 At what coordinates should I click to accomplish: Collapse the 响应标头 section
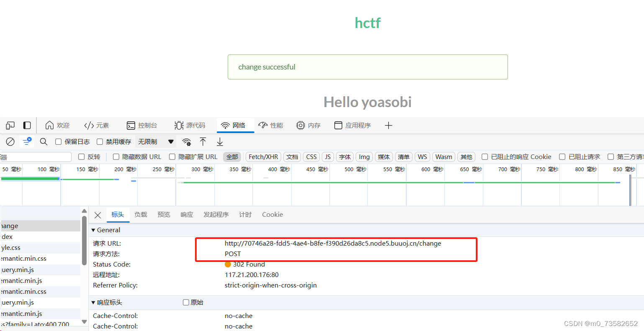(x=93, y=302)
